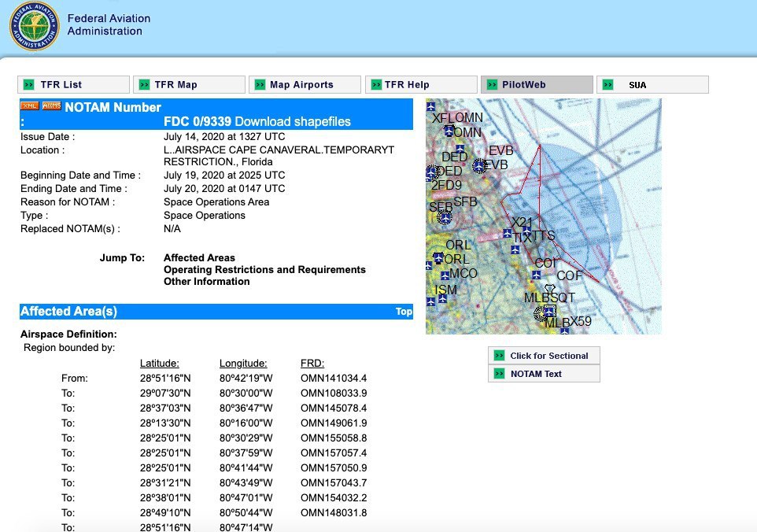Select latitude 29º07'30"N
The width and height of the screenshot is (757, 532).
click(165, 393)
